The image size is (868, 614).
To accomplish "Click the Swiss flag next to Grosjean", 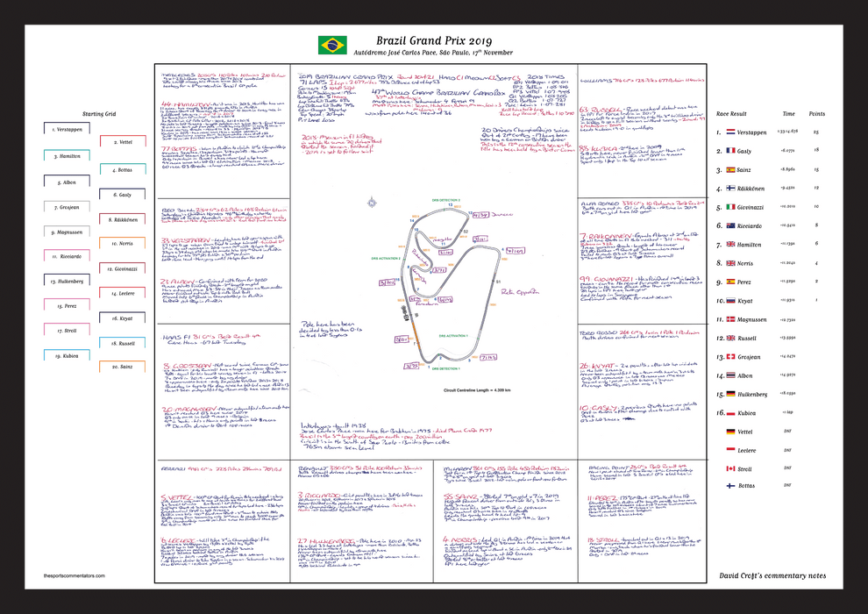I will point(729,357).
